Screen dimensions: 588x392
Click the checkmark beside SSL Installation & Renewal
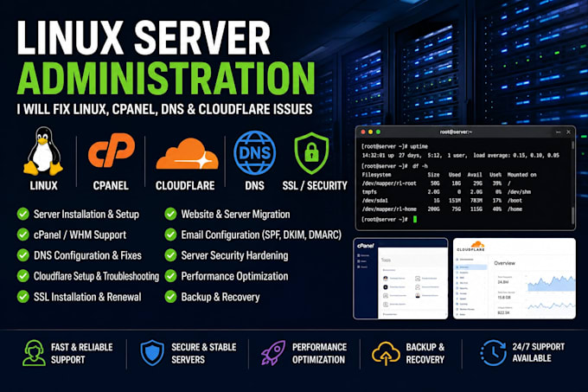pyautogui.click(x=22, y=296)
